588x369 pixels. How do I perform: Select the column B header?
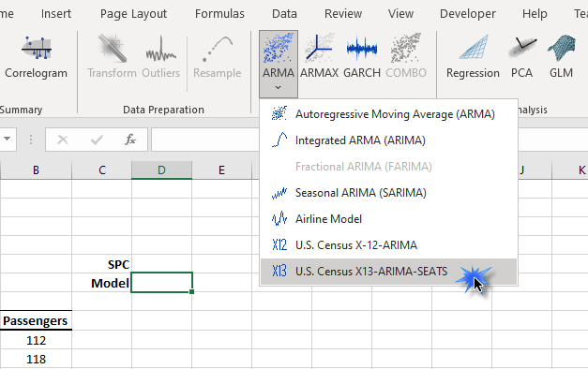coord(36,170)
